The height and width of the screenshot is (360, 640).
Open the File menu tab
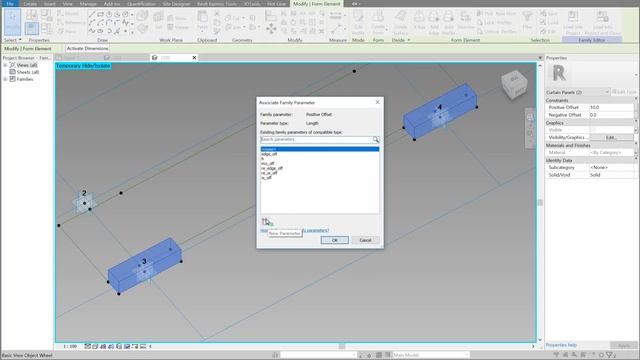(10, 3)
